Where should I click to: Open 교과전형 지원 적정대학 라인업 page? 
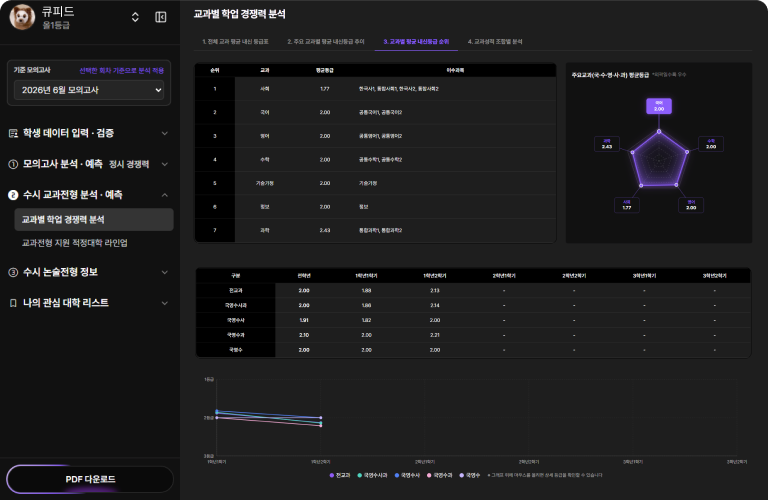point(74,243)
